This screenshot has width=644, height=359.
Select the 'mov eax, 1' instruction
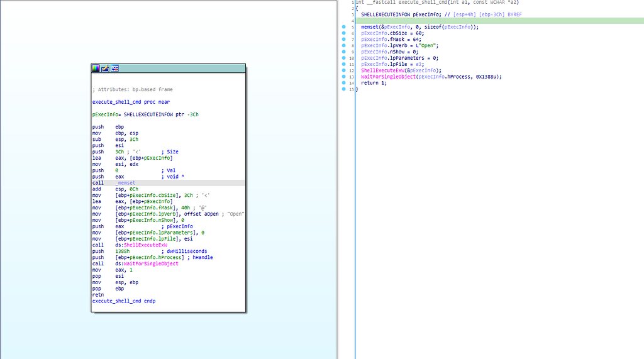[x=112, y=270]
